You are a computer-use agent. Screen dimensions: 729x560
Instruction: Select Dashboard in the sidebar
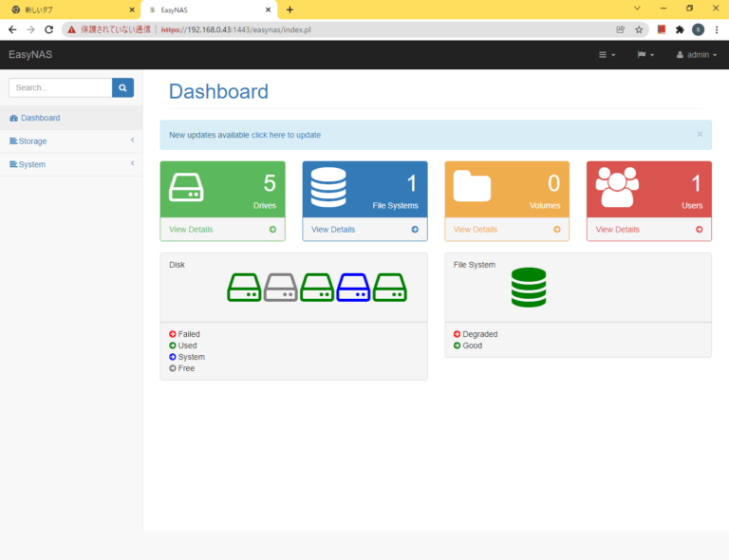(x=40, y=118)
